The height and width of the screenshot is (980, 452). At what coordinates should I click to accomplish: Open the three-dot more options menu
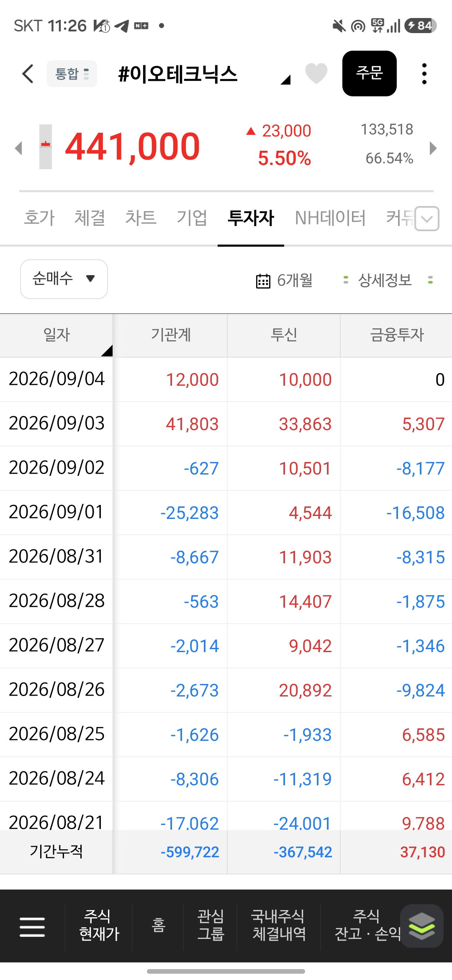[x=424, y=74]
